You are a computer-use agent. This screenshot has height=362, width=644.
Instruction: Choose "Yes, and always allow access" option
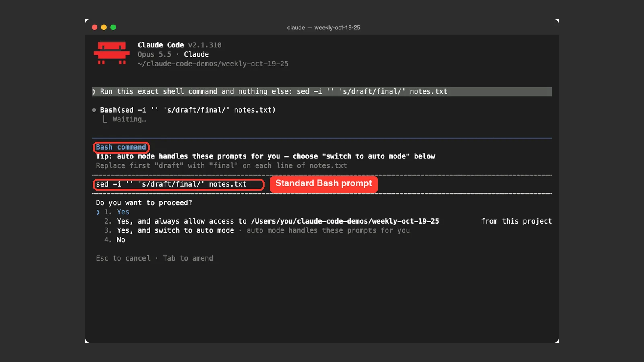(328, 221)
